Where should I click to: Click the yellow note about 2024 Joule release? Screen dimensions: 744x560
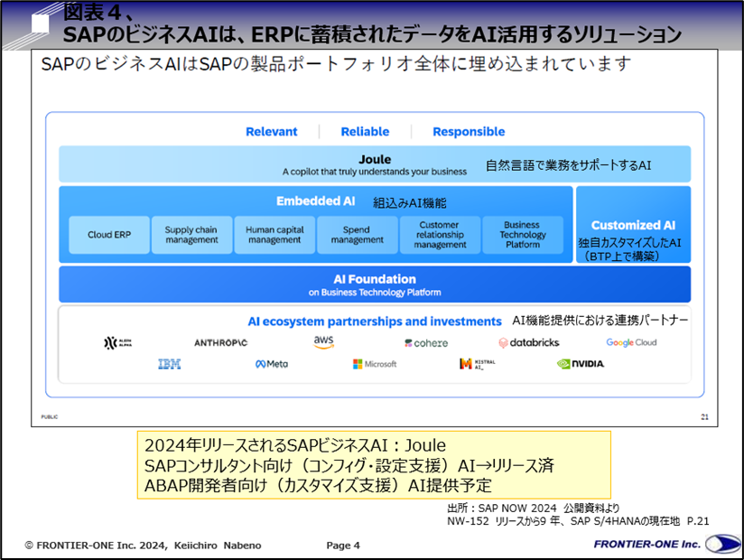click(375, 463)
